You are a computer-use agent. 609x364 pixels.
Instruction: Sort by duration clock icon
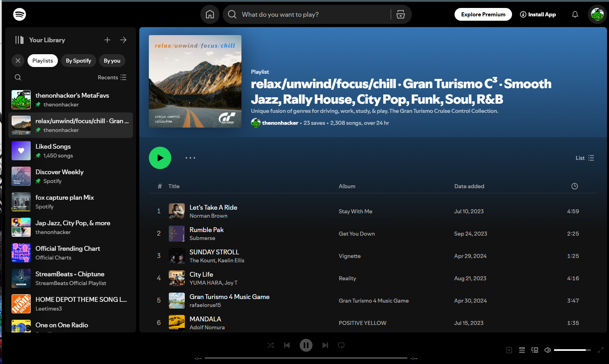(x=575, y=186)
